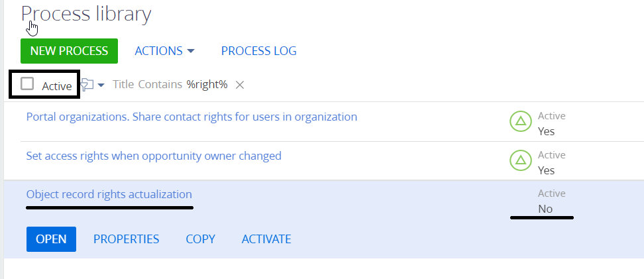This screenshot has width=644, height=279.
Task: Click the green NEW PROCESS button
Action: coord(69,51)
